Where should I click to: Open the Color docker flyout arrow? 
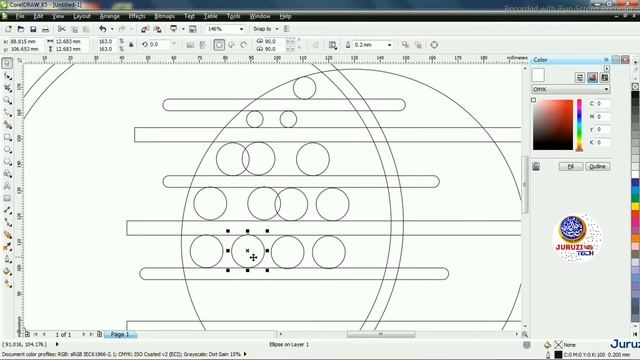coord(607,68)
